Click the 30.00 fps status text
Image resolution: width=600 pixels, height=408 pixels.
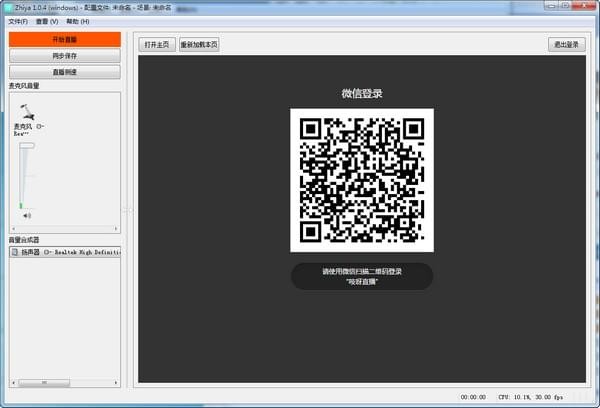(549, 397)
